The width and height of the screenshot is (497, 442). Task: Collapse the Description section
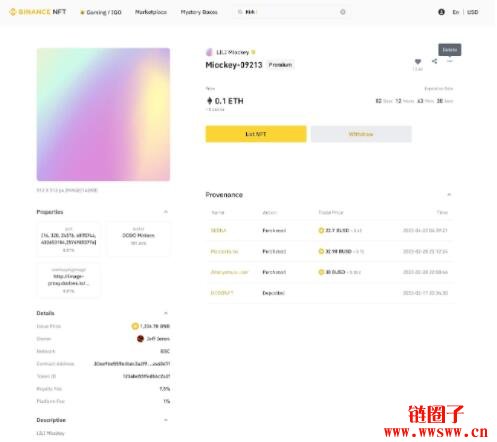click(166, 420)
